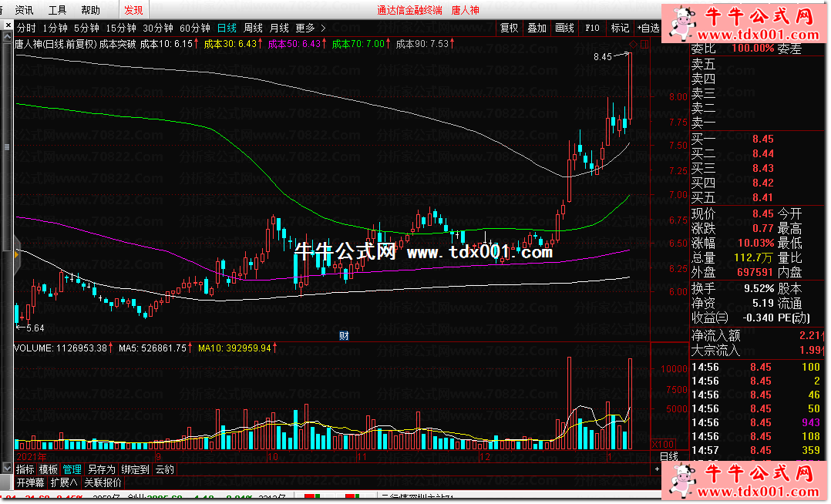This screenshot has height=504, width=831.
Task: Toggle the 叠加 overlay option
Action: (537, 29)
